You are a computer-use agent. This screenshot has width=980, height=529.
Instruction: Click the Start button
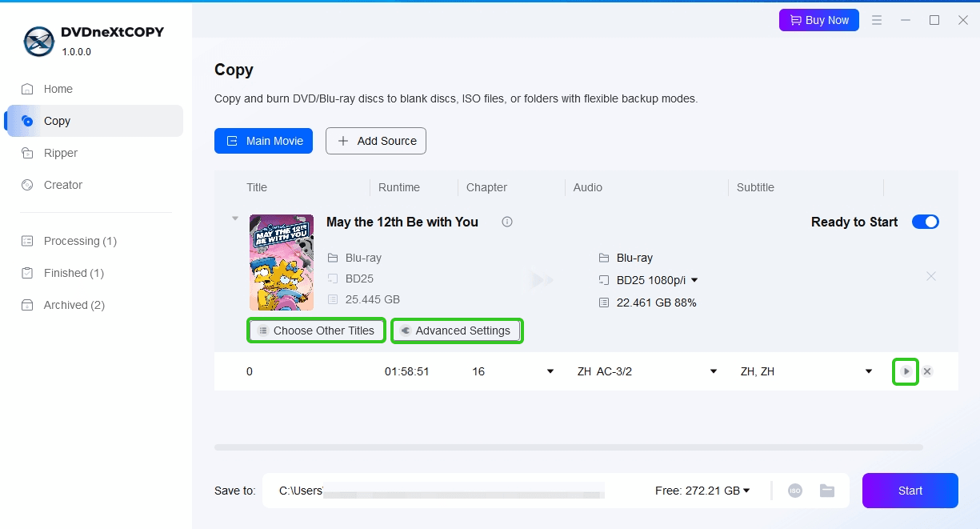coord(910,491)
